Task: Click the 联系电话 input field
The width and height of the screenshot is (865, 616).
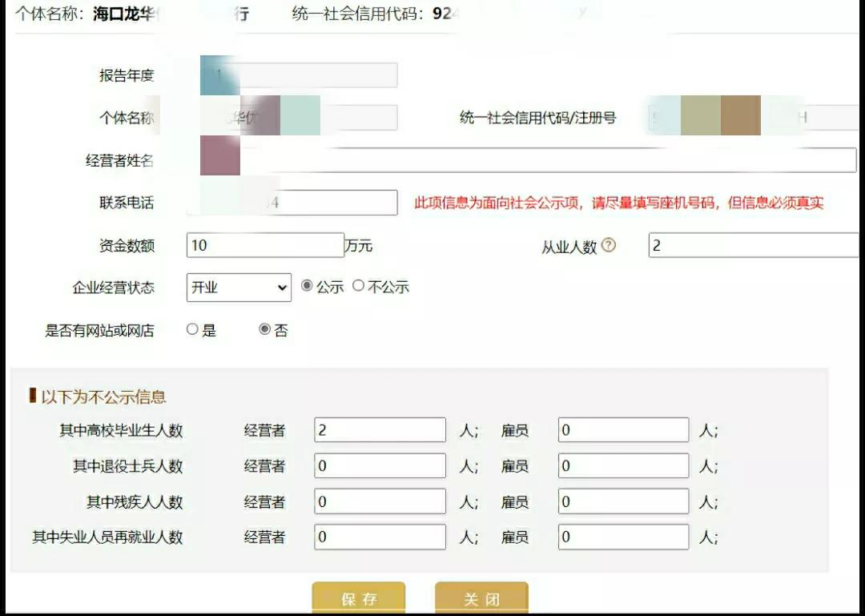Action: tap(292, 203)
